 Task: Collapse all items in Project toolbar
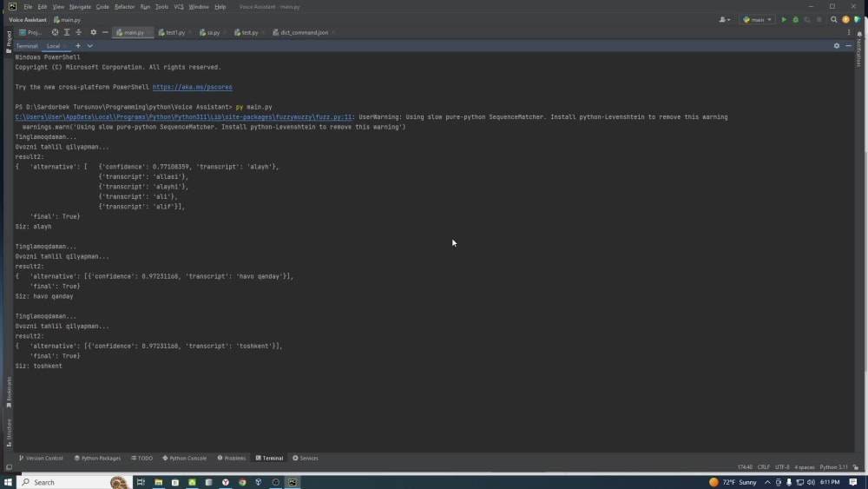[79, 33]
